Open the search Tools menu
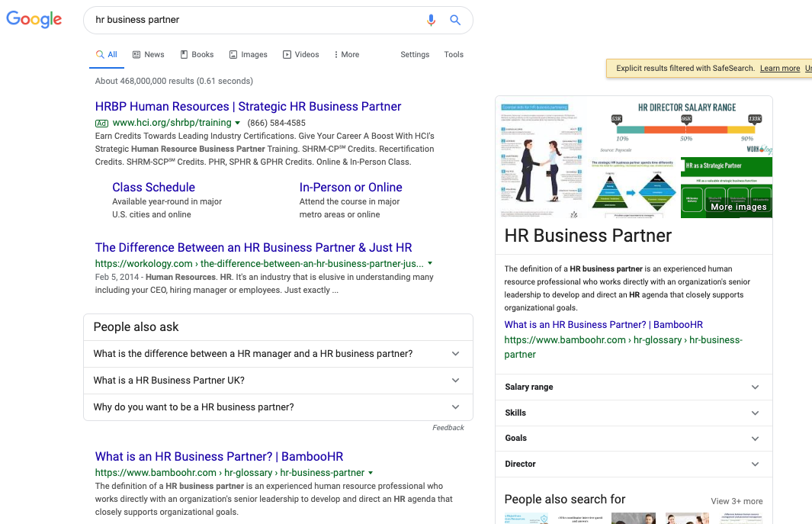812x524 pixels. point(454,55)
